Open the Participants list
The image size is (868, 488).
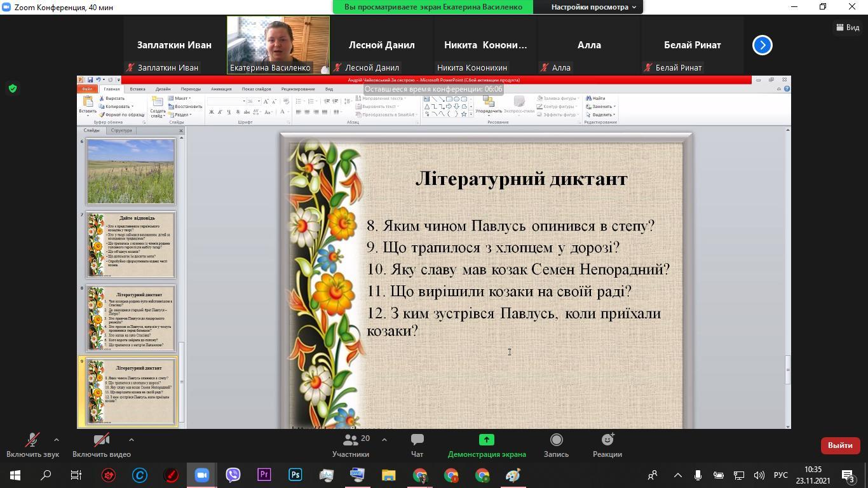(x=350, y=445)
